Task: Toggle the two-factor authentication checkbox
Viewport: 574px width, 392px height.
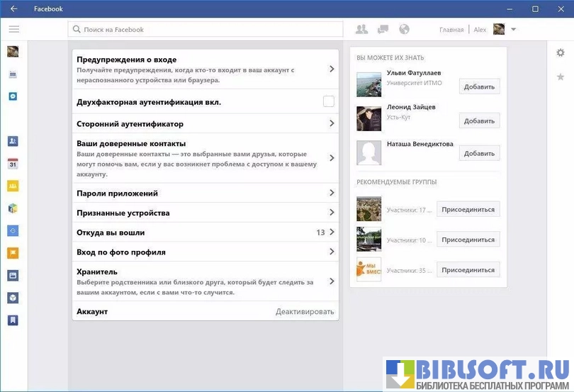Action: click(x=328, y=101)
